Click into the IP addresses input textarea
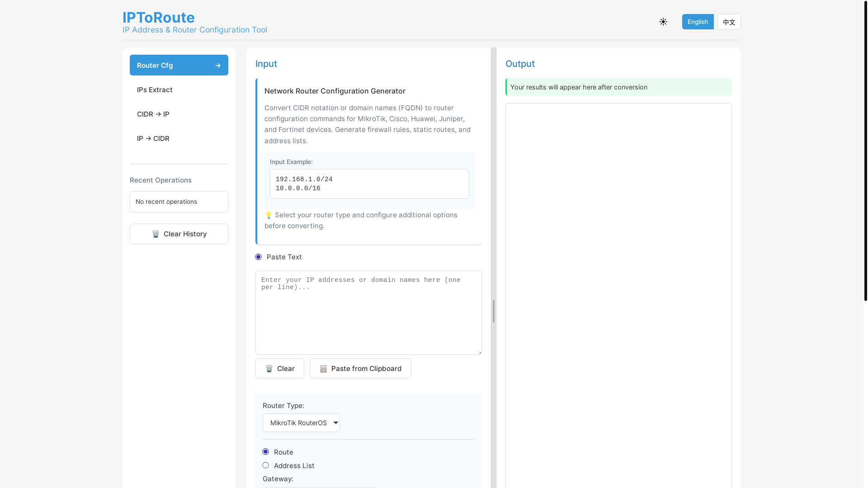The image size is (868, 488). (368, 313)
